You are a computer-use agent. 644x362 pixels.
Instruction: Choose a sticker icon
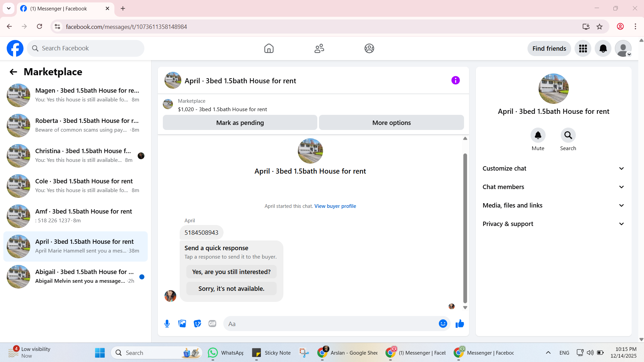197,324
